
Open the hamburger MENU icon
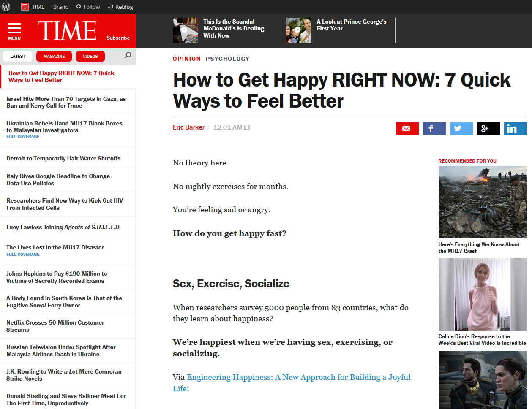click(14, 30)
